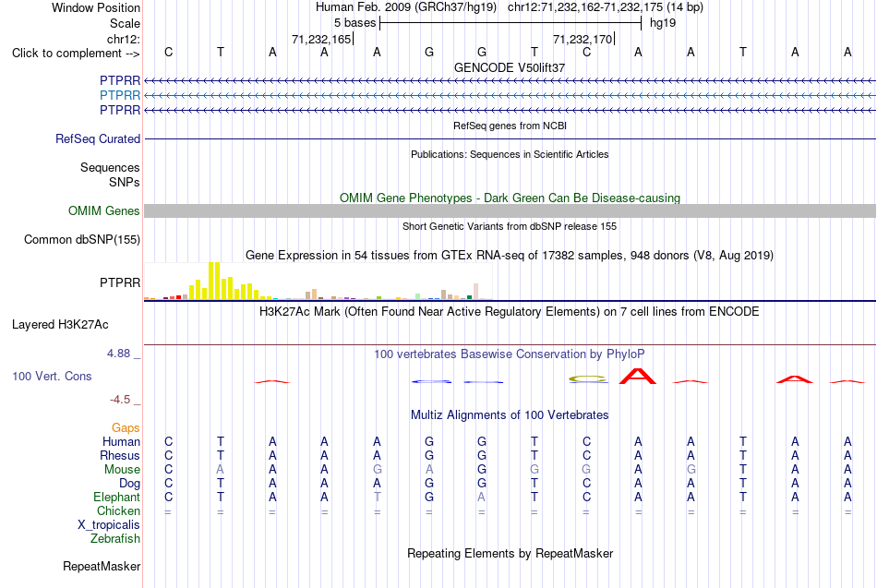Click the yellow C PhyloP conservation logo
The image size is (877, 588).
point(587,379)
